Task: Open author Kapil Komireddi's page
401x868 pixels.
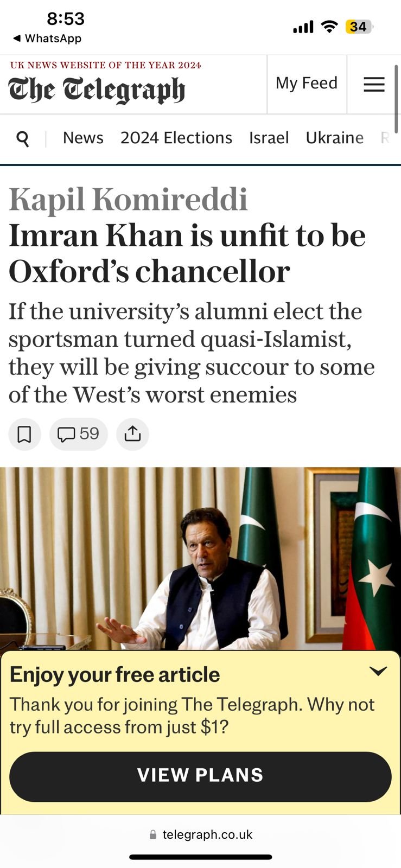Action: 128,200
